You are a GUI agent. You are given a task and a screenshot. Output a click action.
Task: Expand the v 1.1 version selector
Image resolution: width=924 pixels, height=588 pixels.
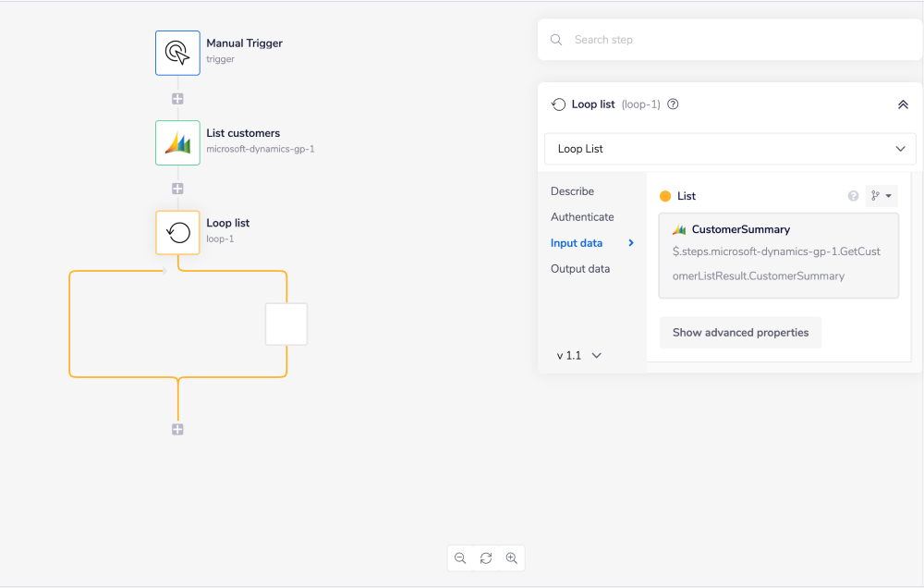click(x=579, y=355)
